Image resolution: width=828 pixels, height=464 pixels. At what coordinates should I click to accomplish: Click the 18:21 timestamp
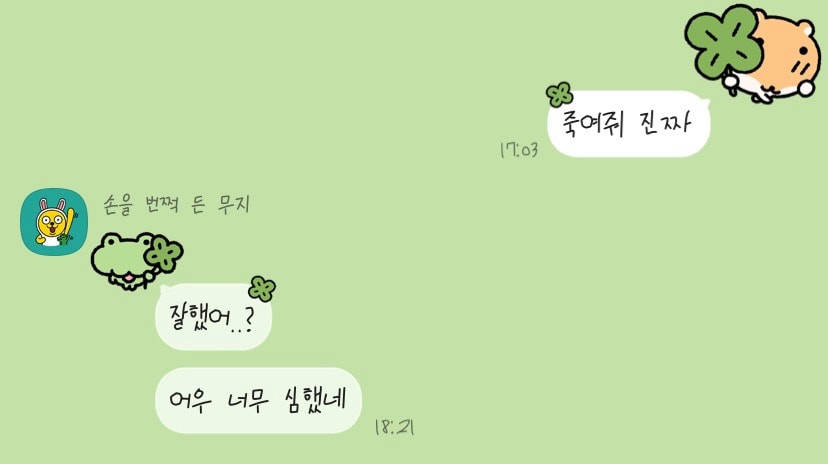coord(394,427)
